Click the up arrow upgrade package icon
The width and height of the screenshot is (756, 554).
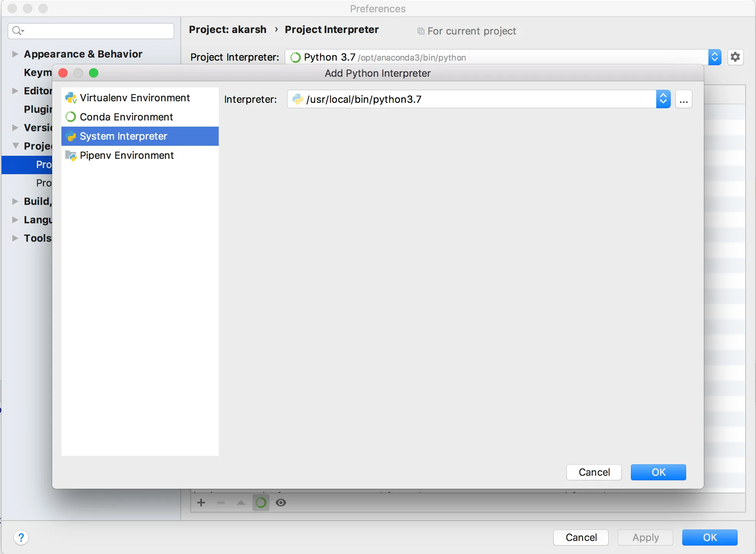(241, 503)
